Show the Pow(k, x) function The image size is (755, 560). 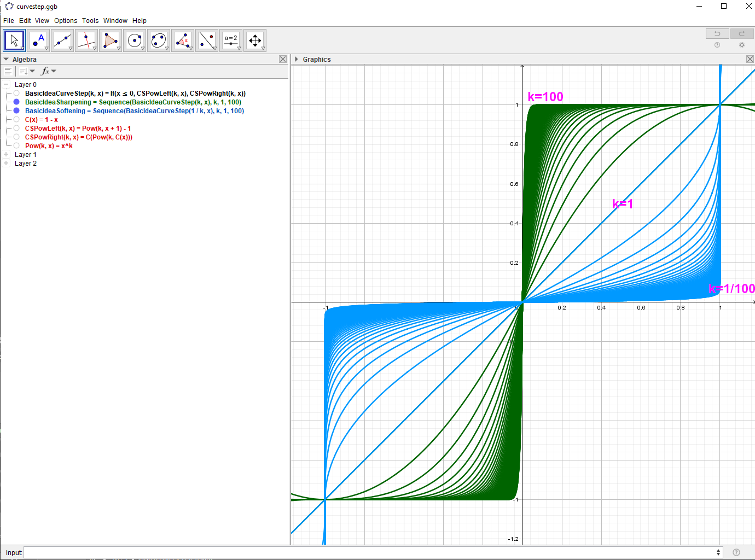[16, 146]
